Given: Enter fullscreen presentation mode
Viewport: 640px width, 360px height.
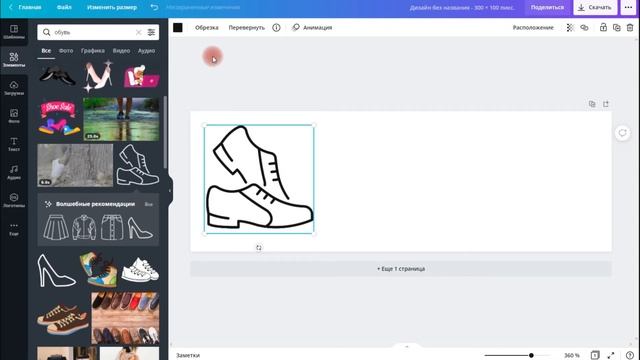Looking at the screenshot, I should pyautogui.click(x=611, y=355).
